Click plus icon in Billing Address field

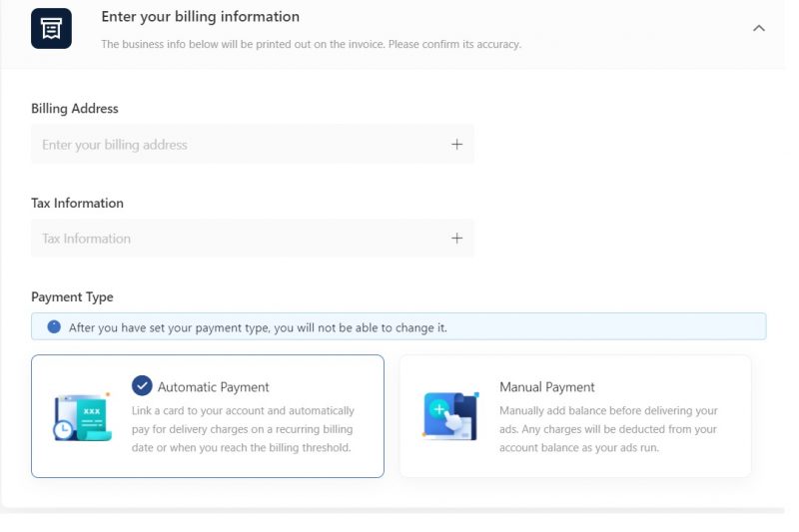(x=456, y=145)
